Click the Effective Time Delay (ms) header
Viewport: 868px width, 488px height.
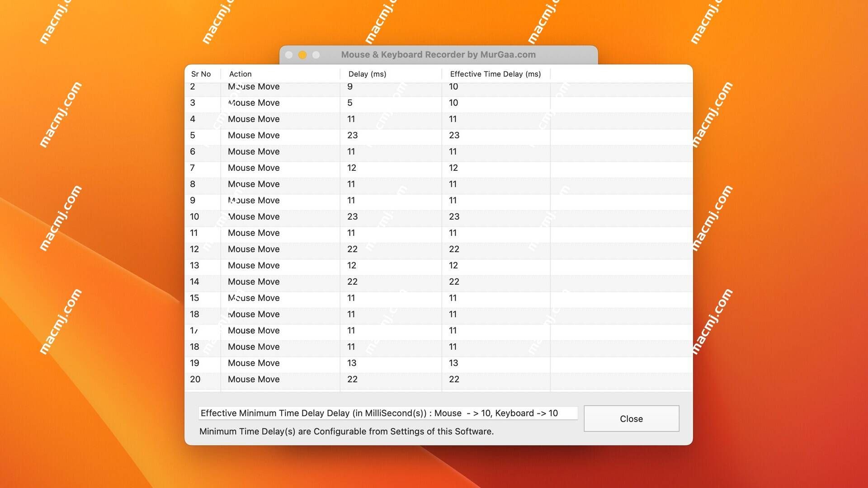click(495, 73)
